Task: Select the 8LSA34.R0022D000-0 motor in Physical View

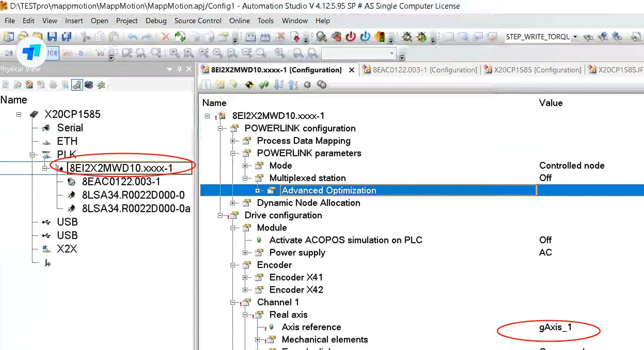Action: (133, 195)
